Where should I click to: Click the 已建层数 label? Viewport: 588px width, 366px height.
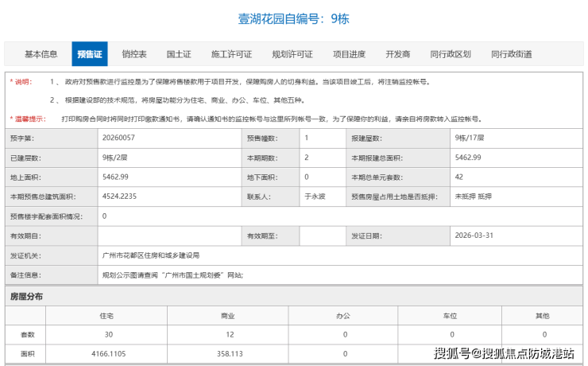tap(25, 158)
